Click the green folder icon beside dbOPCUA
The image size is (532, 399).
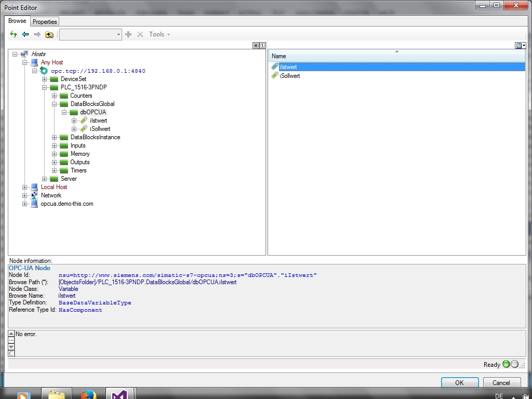pos(74,112)
